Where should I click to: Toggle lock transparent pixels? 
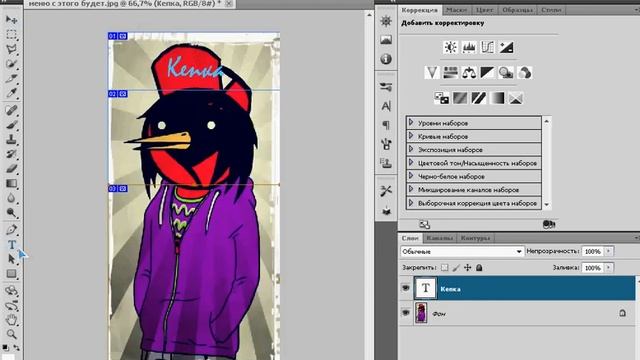pos(444,268)
